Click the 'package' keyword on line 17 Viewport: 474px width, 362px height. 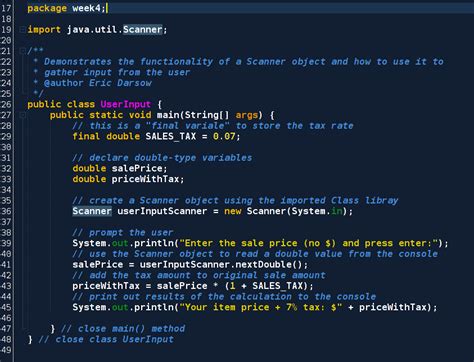(x=47, y=8)
